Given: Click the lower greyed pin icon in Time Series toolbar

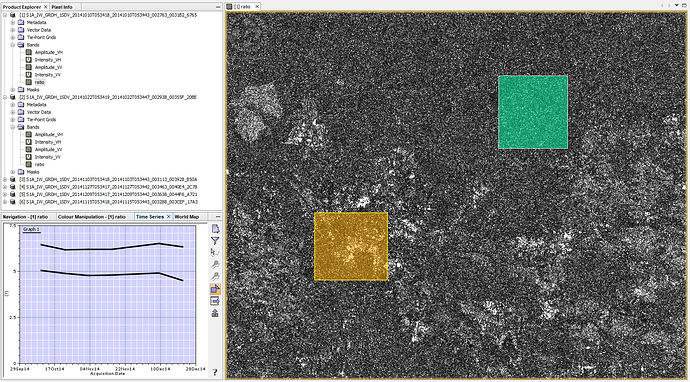Looking at the screenshot, I should click(x=215, y=276).
